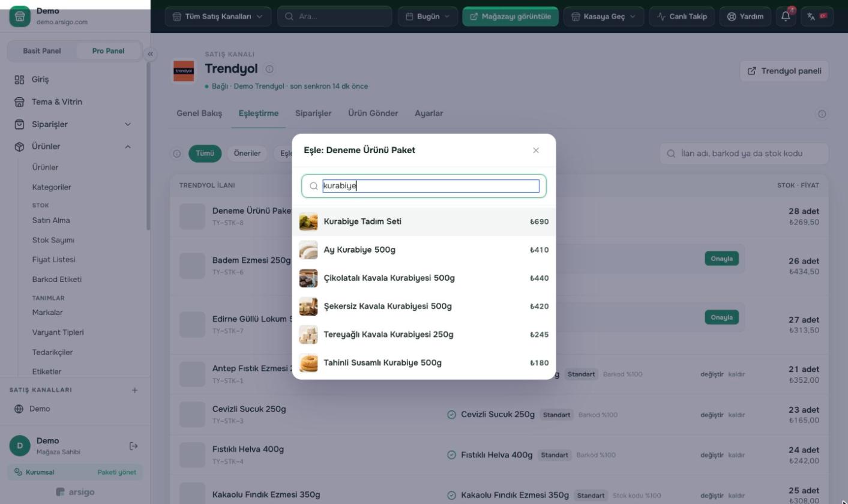848x504 pixels.
Task: Switch to Pro Panel mode
Action: (108, 51)
